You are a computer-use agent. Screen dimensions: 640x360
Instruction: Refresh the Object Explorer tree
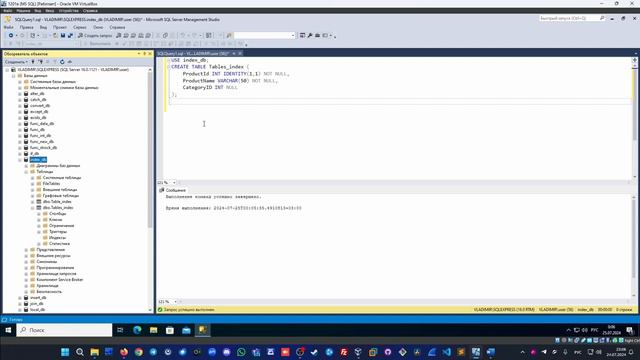(62, 62)
